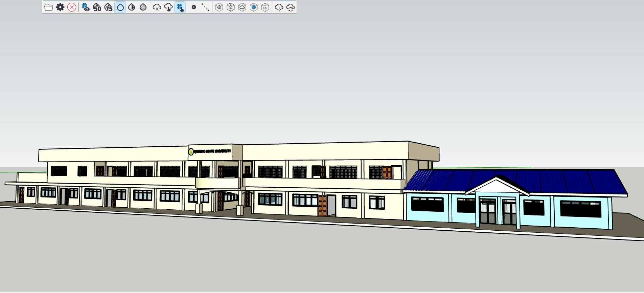Click the red circled X cancel icon
The width and height of the screenshot is (644, 293).
(x=72, y=7)
